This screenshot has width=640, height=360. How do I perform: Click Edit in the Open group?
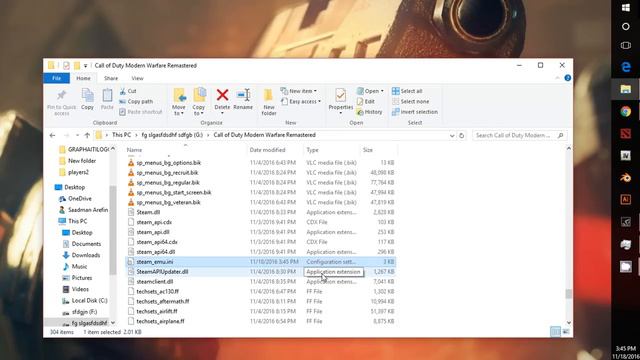[366, 101]
